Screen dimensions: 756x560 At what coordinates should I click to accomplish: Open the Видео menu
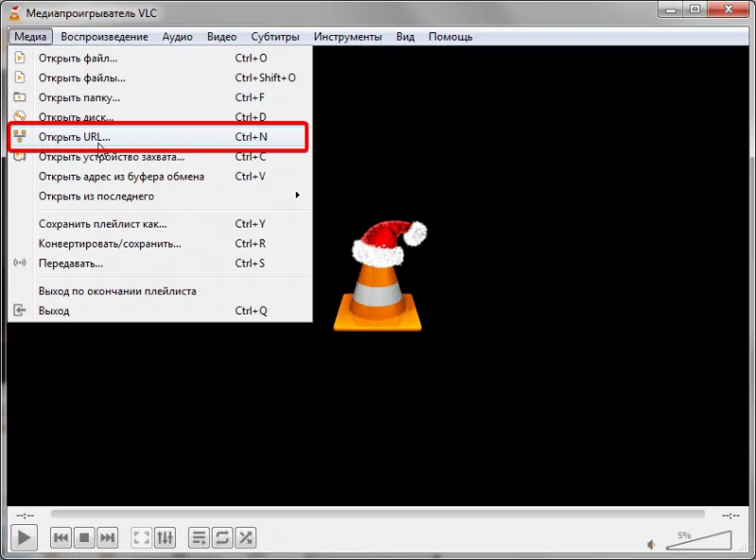click(222, 37)
